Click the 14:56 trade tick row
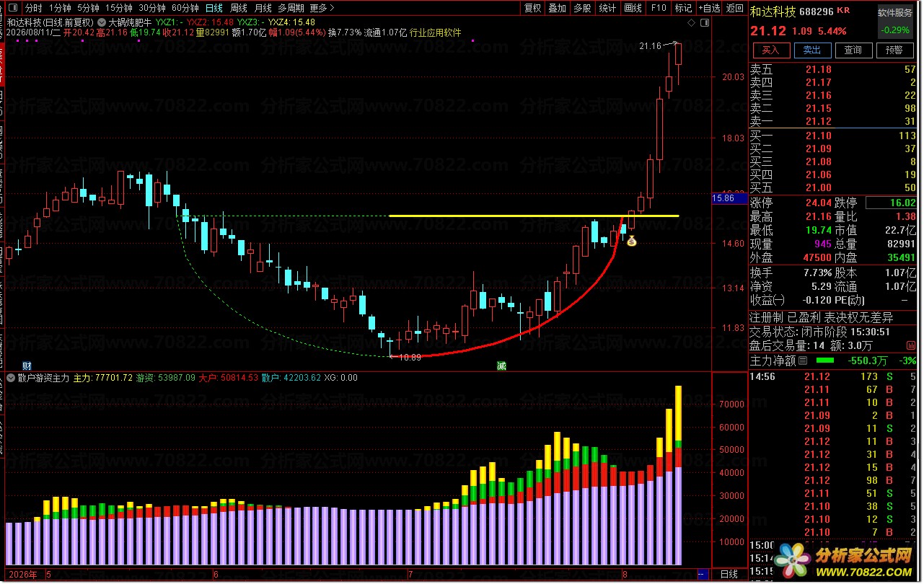Viewport: 924px width, 584px height. point(833,376)
